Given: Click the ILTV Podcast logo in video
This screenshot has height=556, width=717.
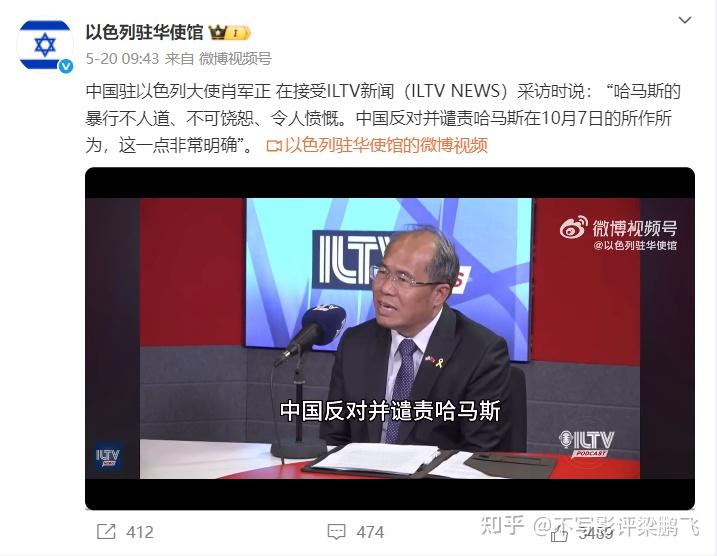Looking at the screenshot, I should pos(586,443).
